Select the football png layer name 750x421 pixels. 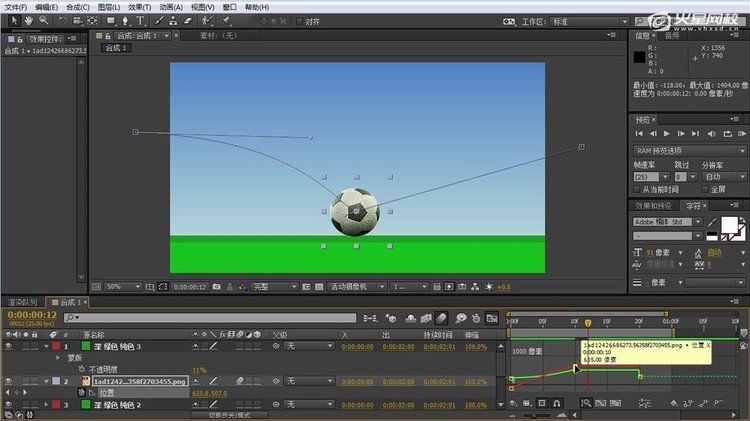tap(140, 381)
